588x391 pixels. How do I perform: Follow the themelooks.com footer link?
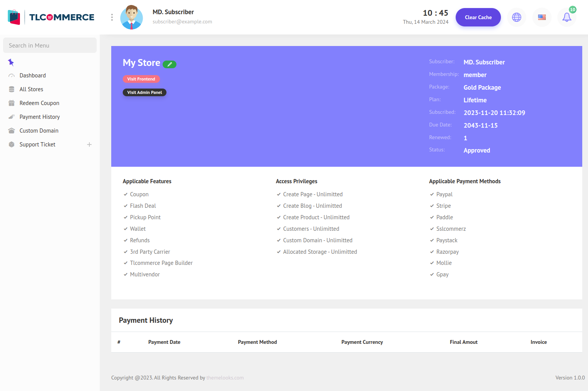(225, 378)
